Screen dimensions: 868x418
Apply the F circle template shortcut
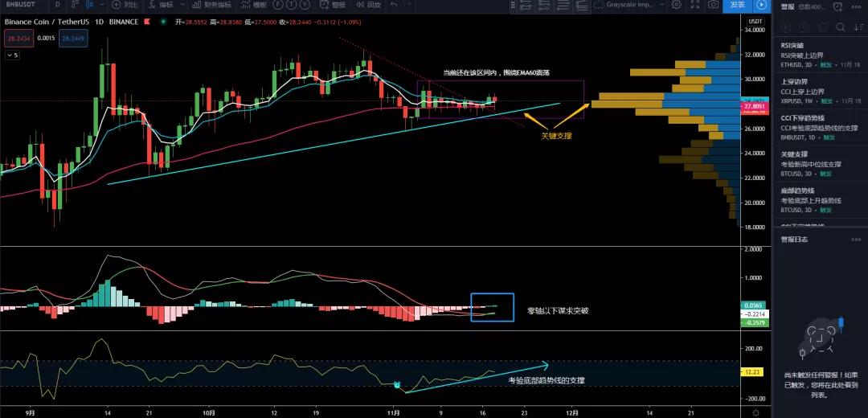[x=278, y=5]
